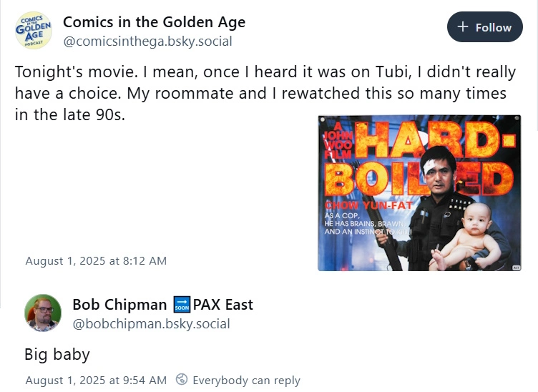Screen dimensions: 538x392
Task: Open the @comicsinthega.bsky.social handle
Action: [x=147, y=41]
